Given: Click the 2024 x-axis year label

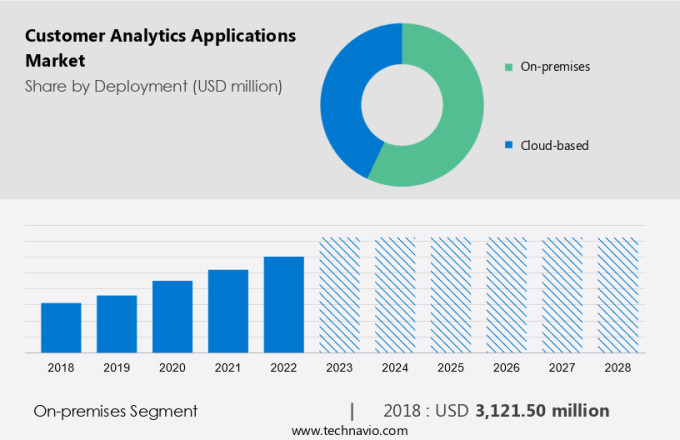Looking at the screenshot, I should coord(395,368).
